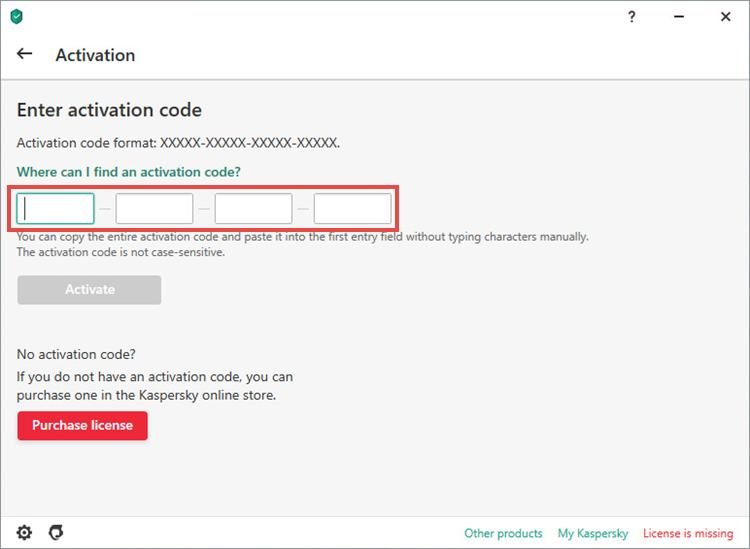Go to My Kaspersky

(x=593, y=533)
